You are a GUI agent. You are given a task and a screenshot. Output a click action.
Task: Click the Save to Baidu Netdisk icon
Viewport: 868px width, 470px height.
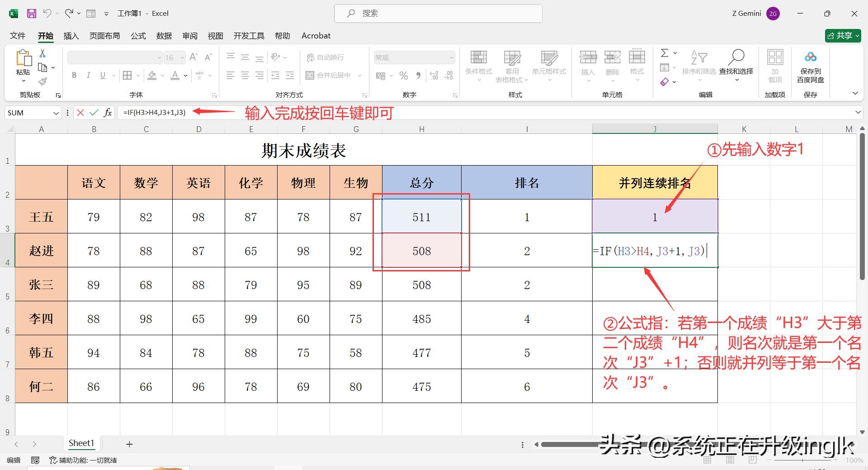[810, 57]
